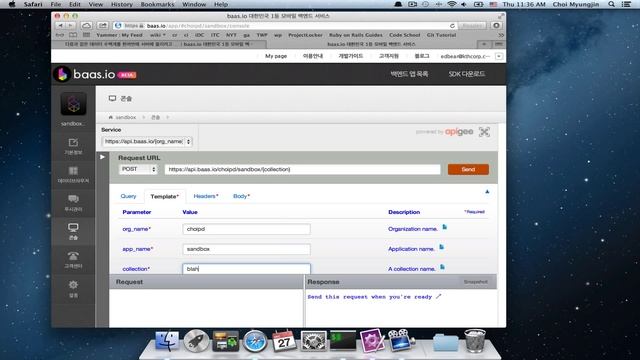This screenshot has height=360, width=640.
Task: Open the SDK download link in header
Action: 467,74
